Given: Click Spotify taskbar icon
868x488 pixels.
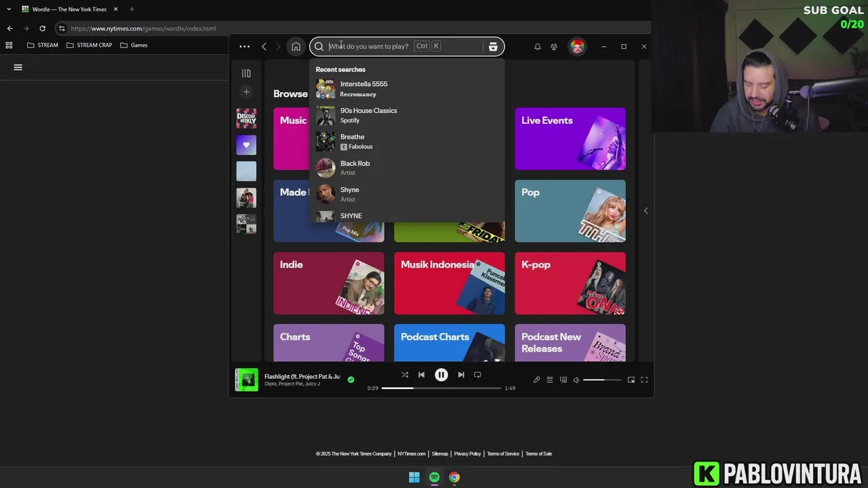Looking at the screenshot, I should (x=435, y=477).
